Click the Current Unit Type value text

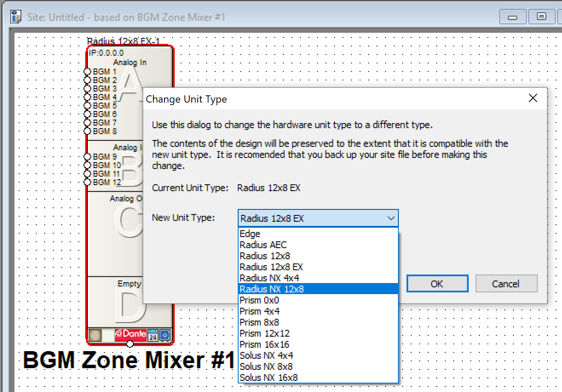tap(269, 188)
